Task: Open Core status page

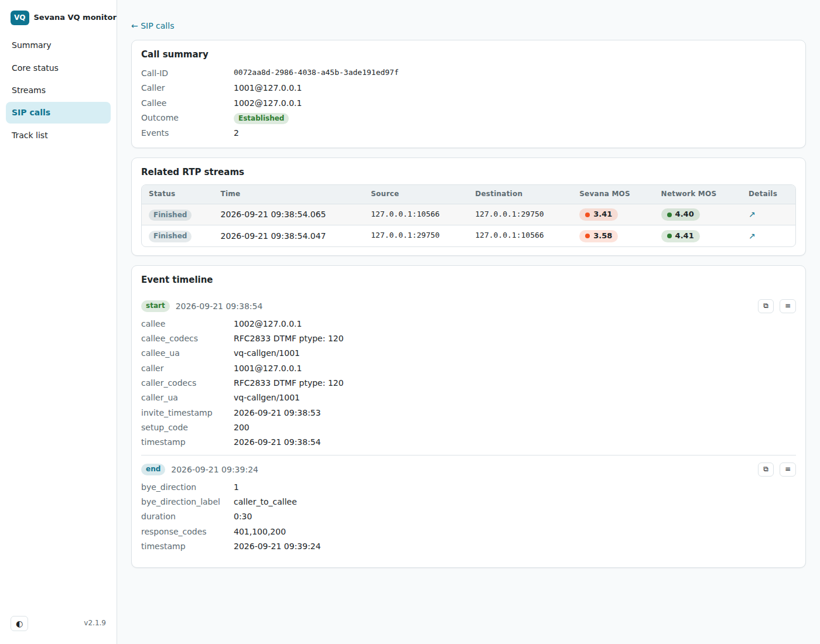Action: click(x=58, y=68)
